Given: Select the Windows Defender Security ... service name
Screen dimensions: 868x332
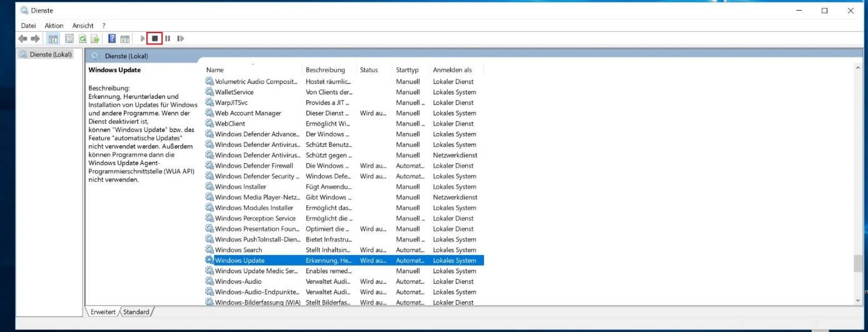Looking at the screenshot, I should click(258, 176).
